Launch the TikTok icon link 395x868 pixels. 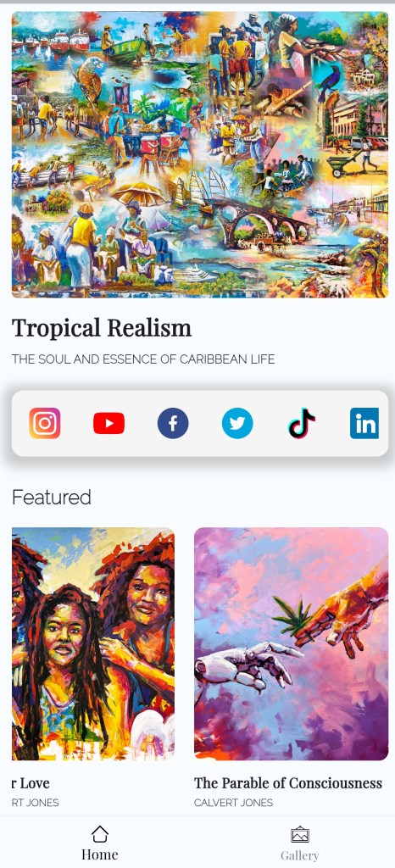pyautogui.click(x=302, y=424)
